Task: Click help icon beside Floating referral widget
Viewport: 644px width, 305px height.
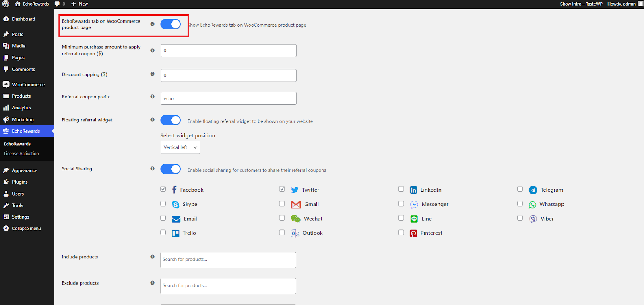Action: tap(152, 120)
